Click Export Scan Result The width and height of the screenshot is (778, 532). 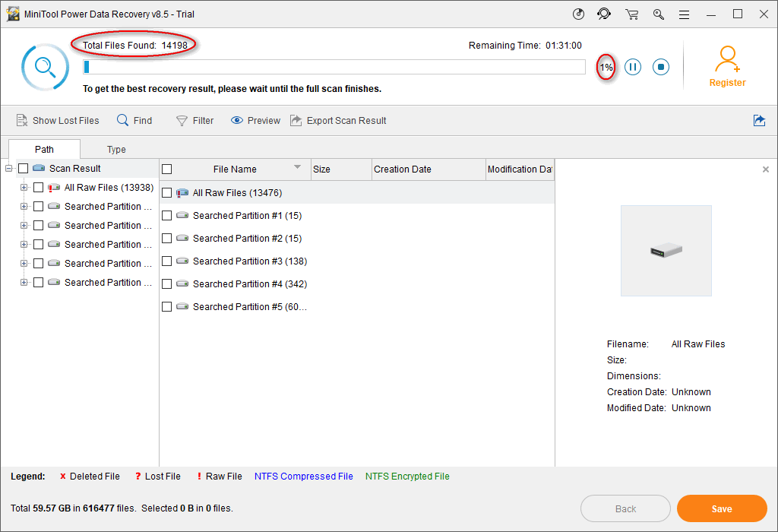[338, 121]
